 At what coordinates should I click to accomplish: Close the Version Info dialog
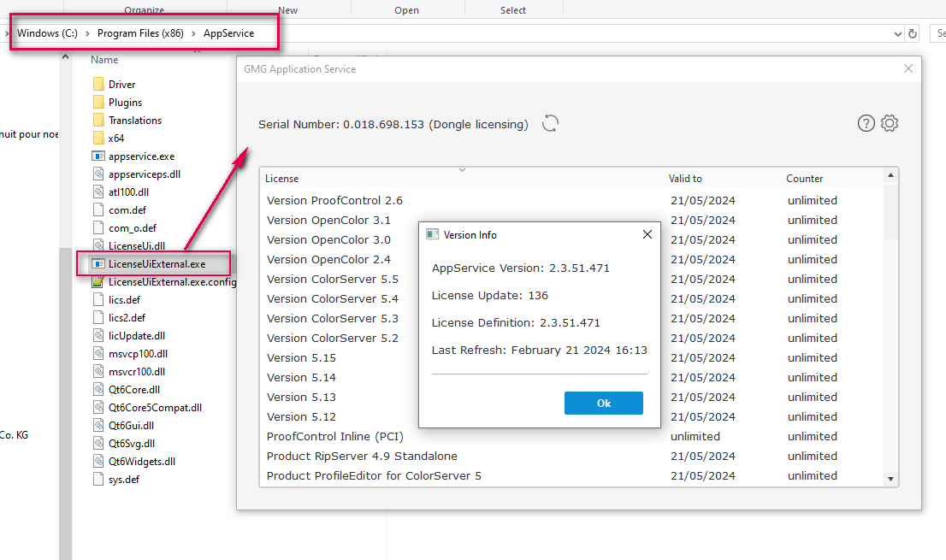(x=647, y=234)
